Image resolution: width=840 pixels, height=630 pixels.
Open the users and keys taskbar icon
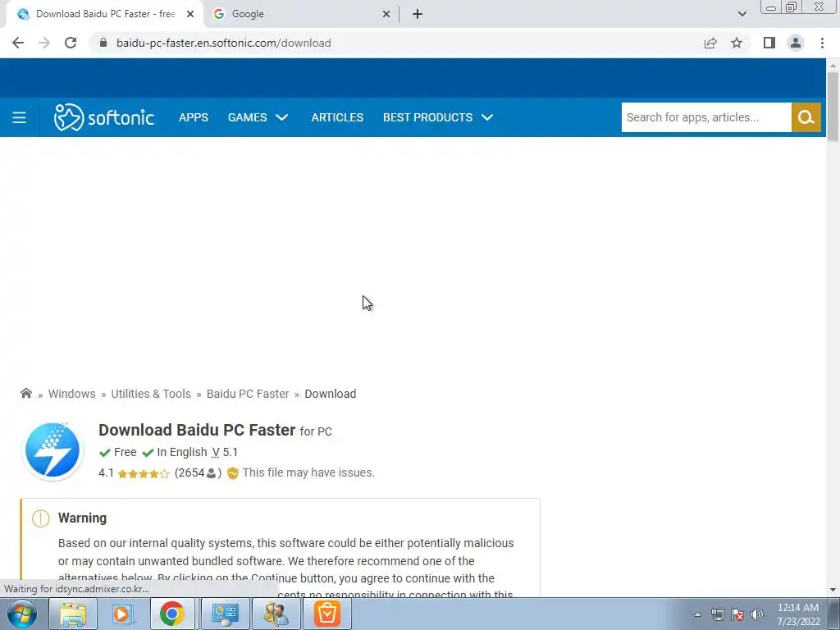(276, 614)
